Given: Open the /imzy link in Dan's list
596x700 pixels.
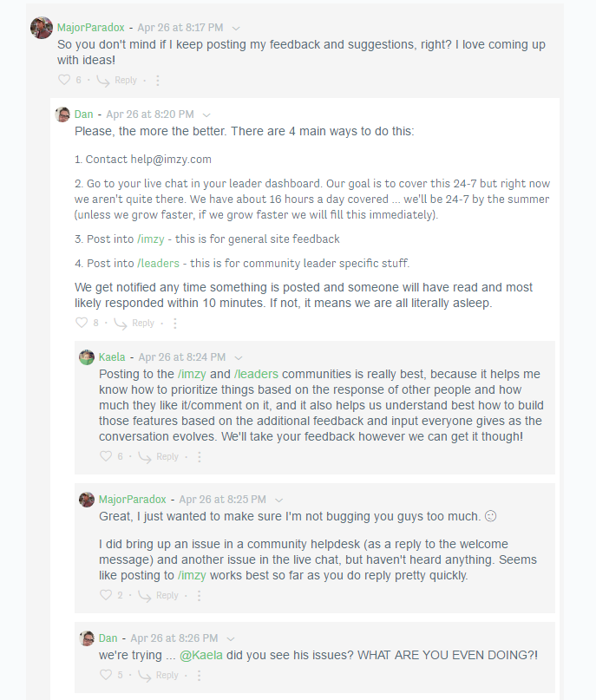Looking at the screenshot, I should point(151,239).
